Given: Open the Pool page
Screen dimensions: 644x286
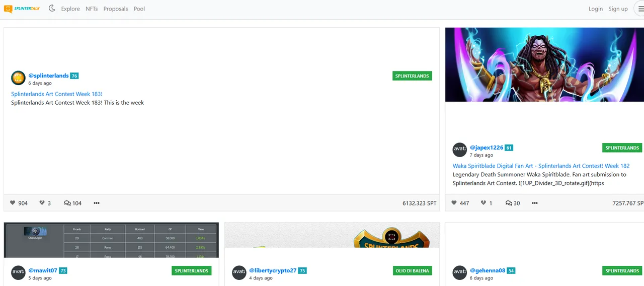Looking at the screenshot, I should tap(139, 9).
